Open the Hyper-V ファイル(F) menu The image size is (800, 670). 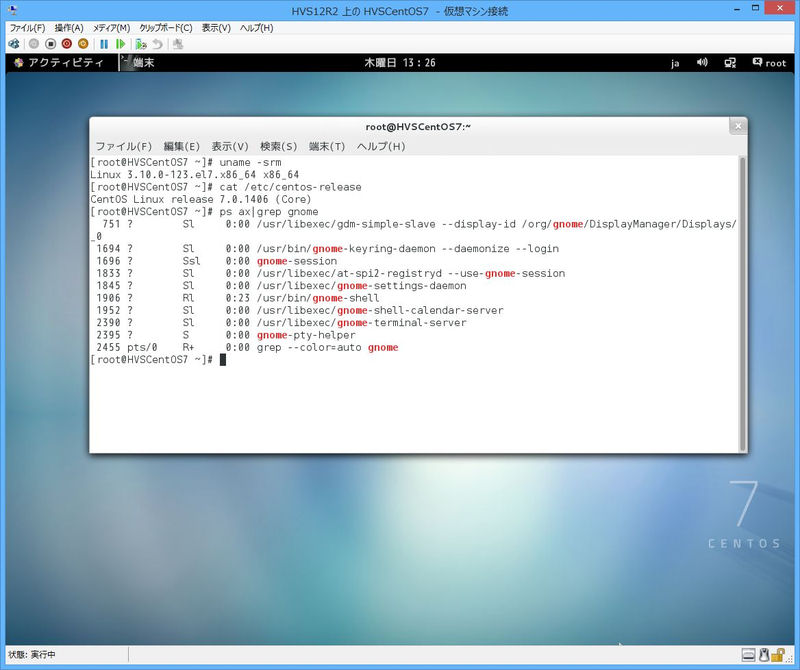(x=28, y=28)
